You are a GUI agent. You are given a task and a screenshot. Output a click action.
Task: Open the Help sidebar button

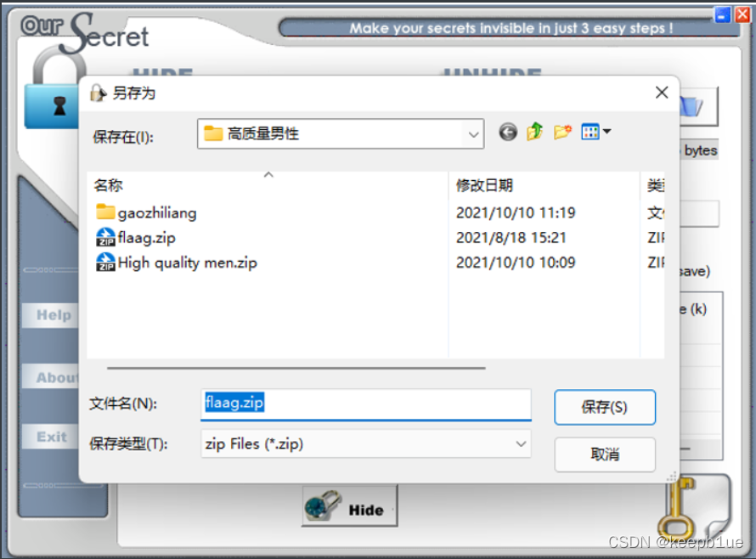click(52, 315)
